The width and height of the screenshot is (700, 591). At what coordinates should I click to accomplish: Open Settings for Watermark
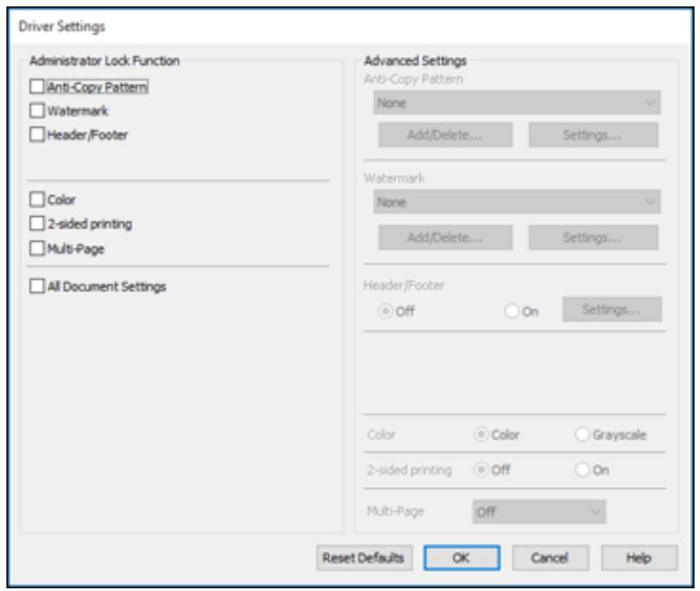(593, 238)
